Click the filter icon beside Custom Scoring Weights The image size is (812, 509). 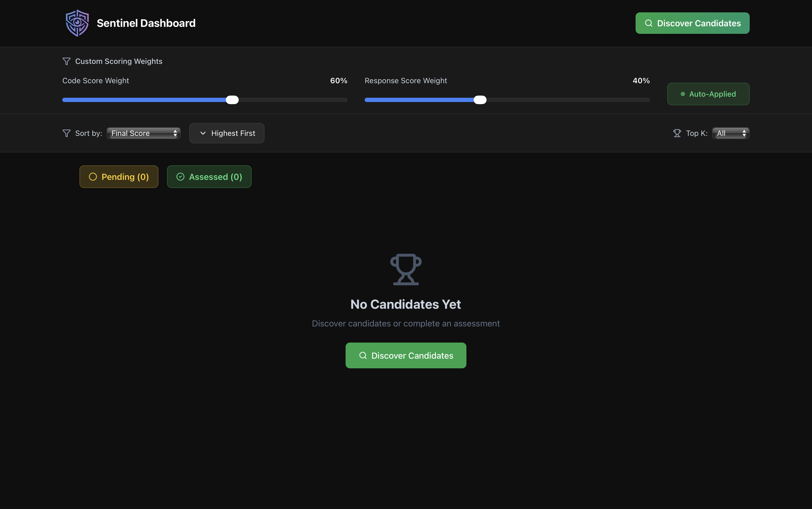tap(66, 61)
